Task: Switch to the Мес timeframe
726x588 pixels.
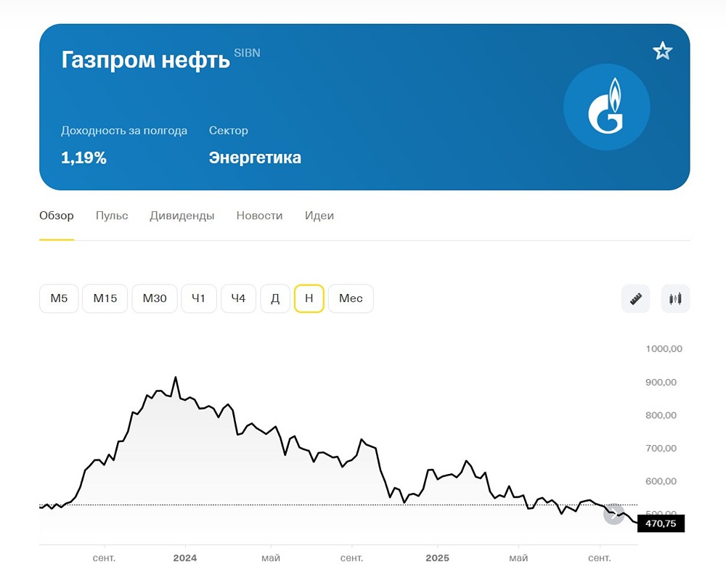Action: click(351, 298)
